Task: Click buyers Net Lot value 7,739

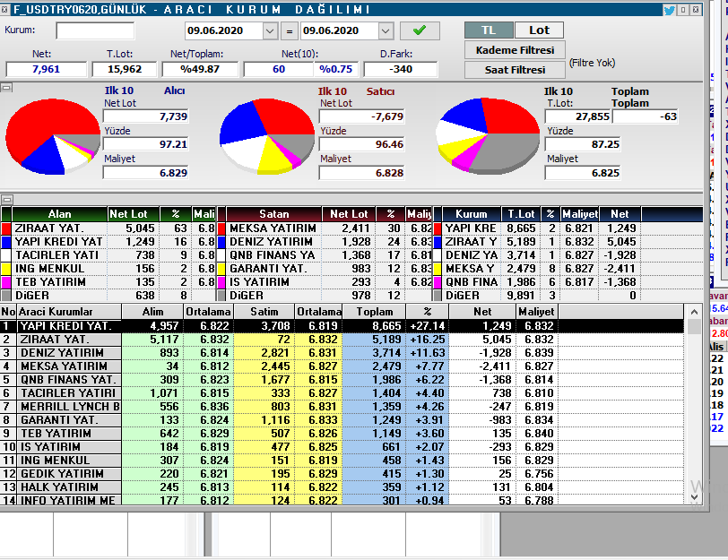Action: 146,116
